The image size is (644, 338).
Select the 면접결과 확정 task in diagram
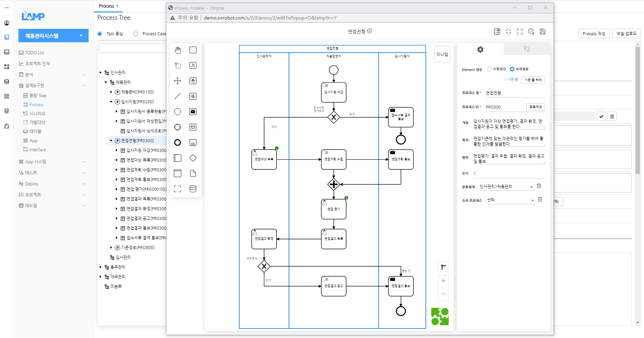pyautogui.click(x=264, y=239)
